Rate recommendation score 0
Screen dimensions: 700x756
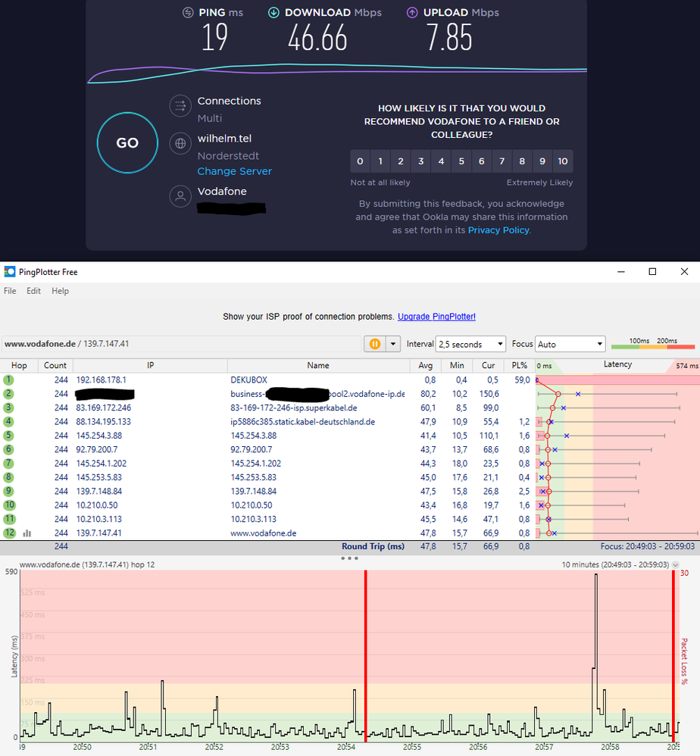click(x=360, y=161)
